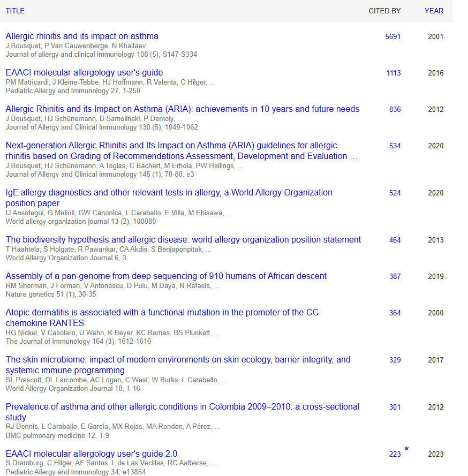This screenshot has width=468, height=476.
Task: Open ARIA achievements in 10 years article
Action: pos(183,109)
